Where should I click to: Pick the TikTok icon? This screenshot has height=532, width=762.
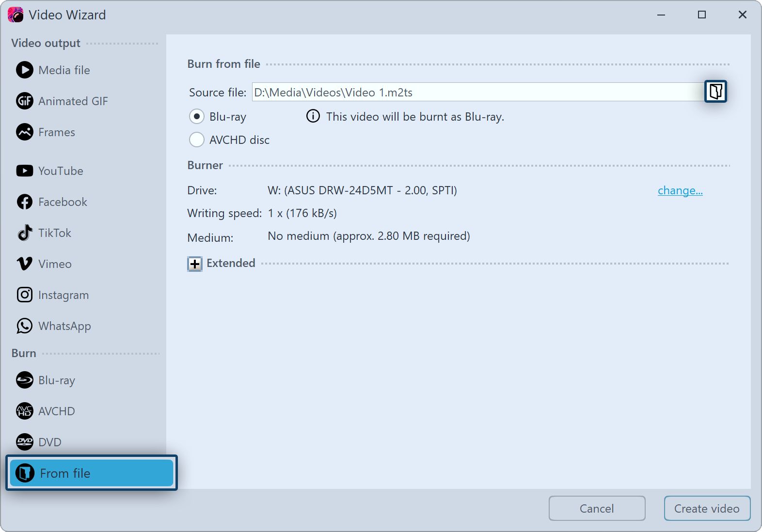[25, 233]
